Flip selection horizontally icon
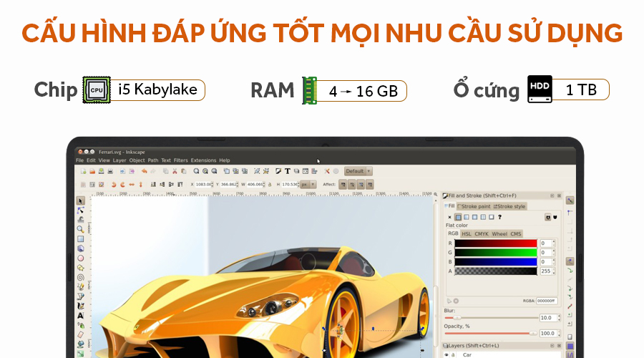Viewport: 644px width, 358px height. [x=132, y=185]
